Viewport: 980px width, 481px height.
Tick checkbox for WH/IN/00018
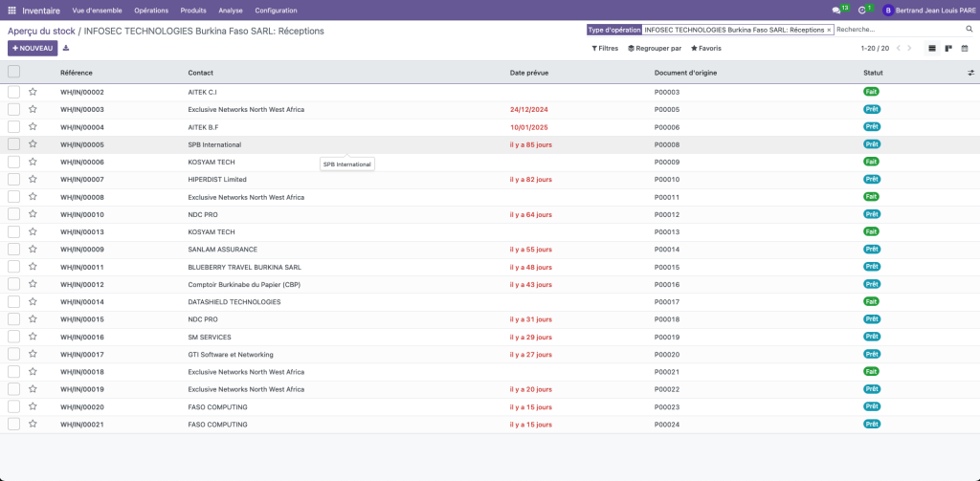(13, 372)
